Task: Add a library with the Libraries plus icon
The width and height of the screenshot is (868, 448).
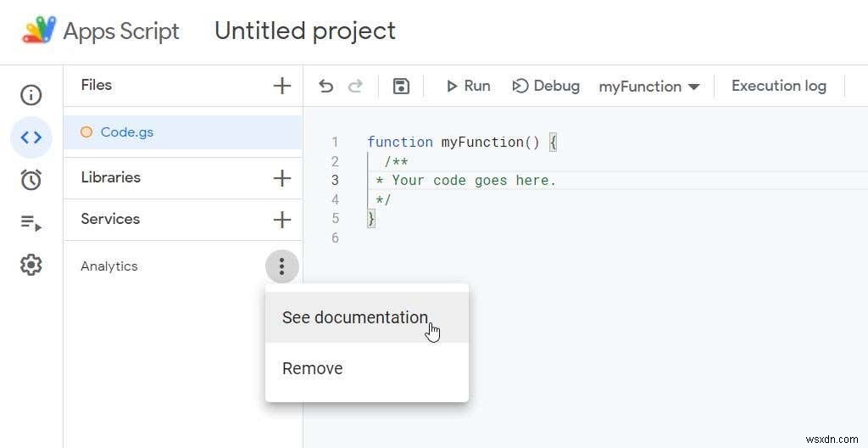Action: pos(282,178)
